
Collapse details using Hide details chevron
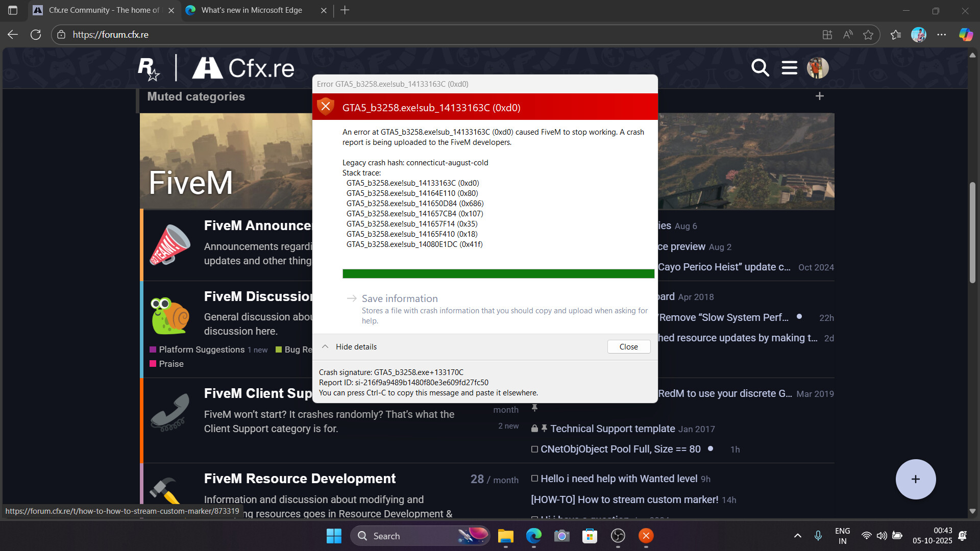click(x=325, y=346)
